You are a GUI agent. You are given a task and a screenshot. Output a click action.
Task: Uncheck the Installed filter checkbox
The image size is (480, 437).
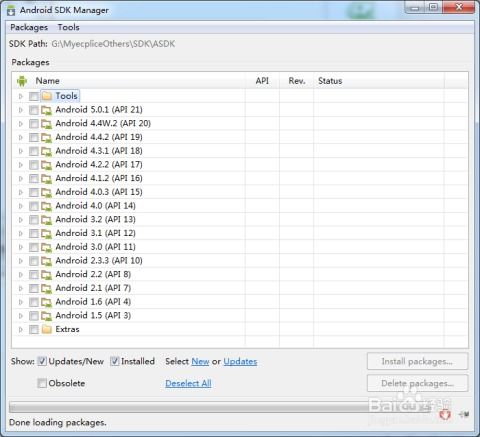115,361
